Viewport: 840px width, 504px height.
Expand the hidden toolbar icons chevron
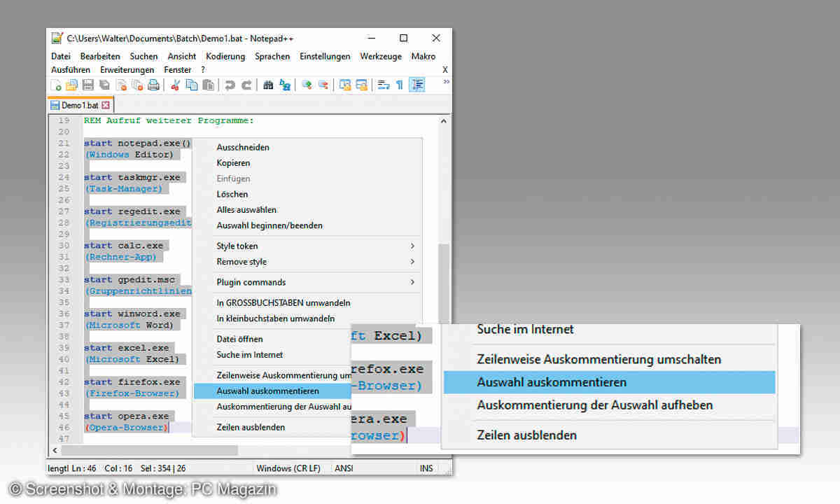click(x=446, y=83)
